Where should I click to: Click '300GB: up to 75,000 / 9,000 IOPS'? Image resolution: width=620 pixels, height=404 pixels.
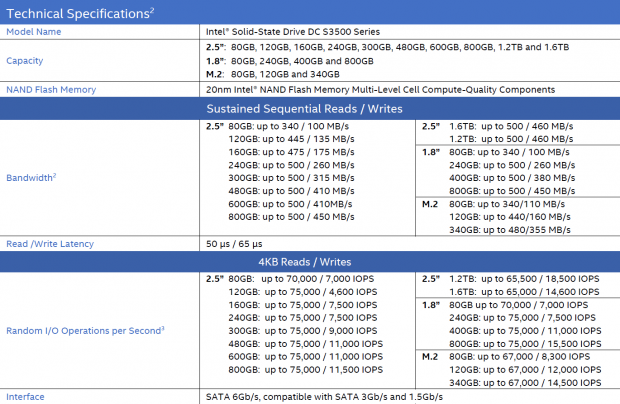[x=302, y=331]
